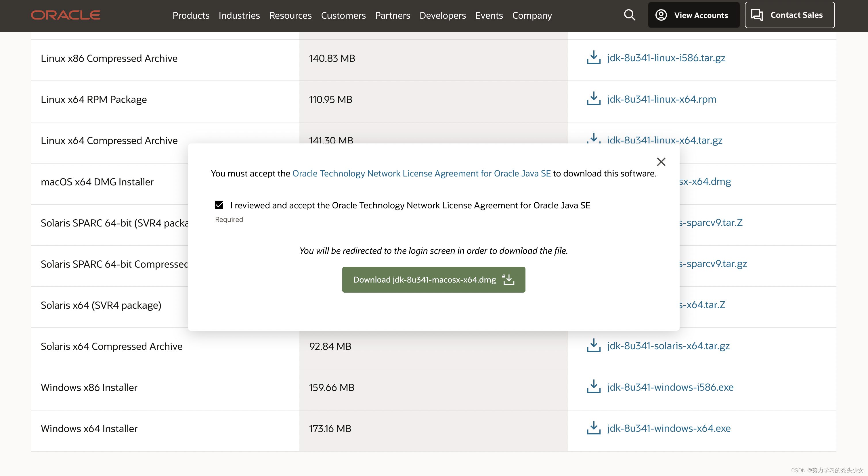Open the Resources menu
868x476 pixels.
[290, 16]
